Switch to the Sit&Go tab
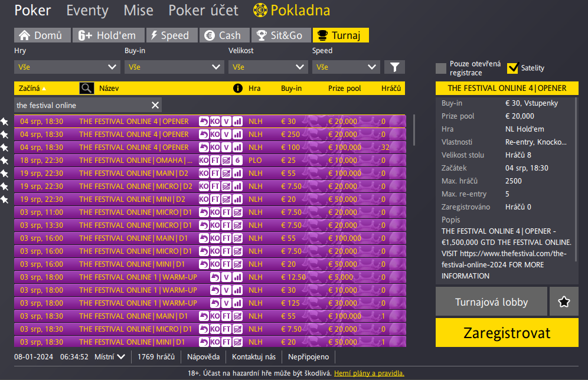 point(281,35)
